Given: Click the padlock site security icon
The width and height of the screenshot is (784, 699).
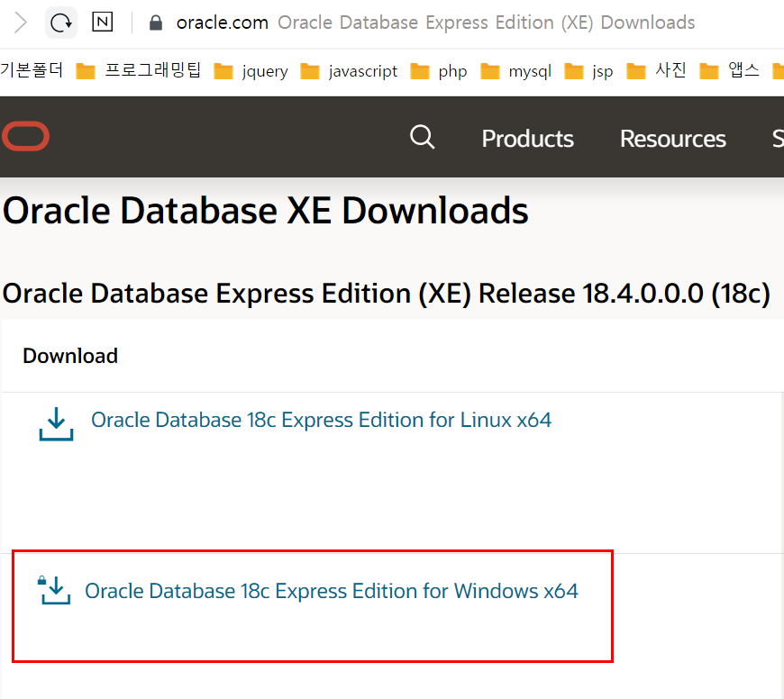Looking at the screenshot, I should 156,23.
